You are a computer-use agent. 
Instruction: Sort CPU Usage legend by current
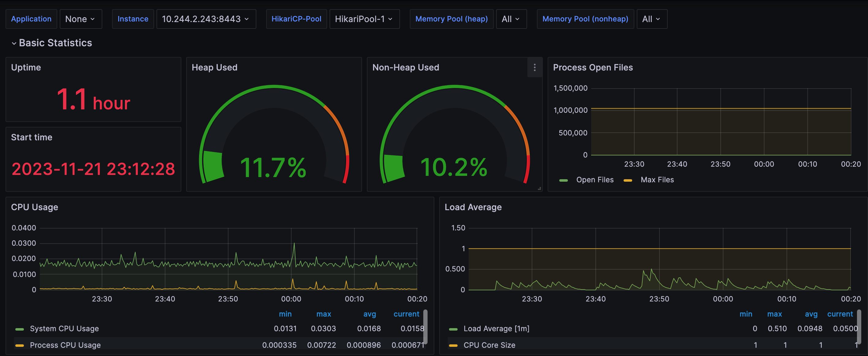[x=406, y=314]
